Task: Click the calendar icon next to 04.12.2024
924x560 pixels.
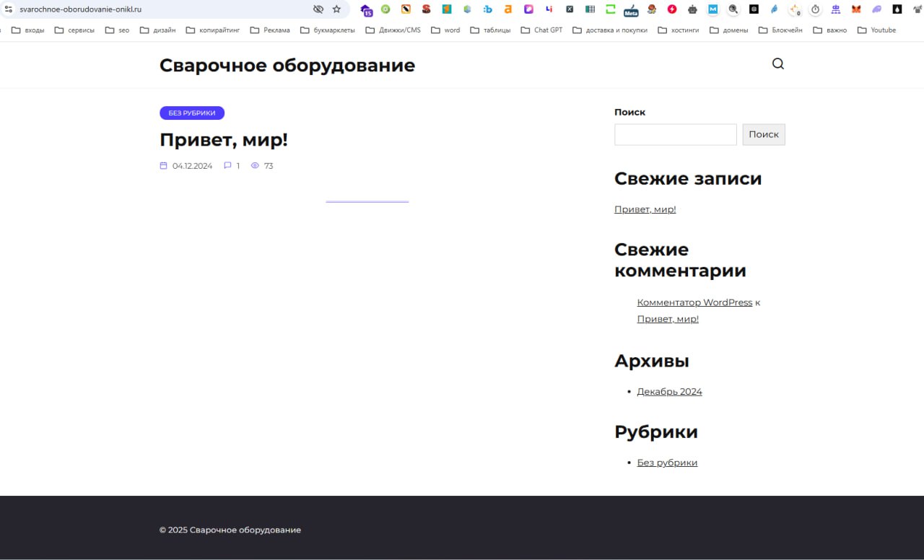Action: (162, 165)
